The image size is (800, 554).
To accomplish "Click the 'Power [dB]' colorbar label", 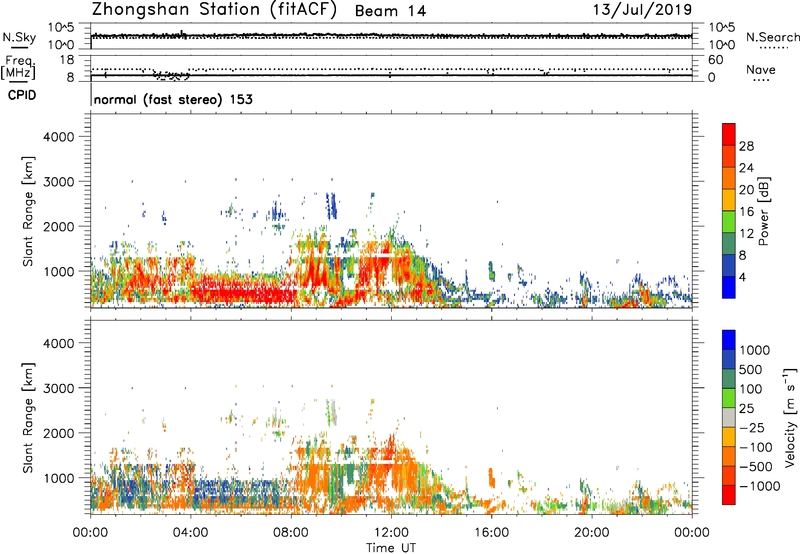I will click(763, 211).
